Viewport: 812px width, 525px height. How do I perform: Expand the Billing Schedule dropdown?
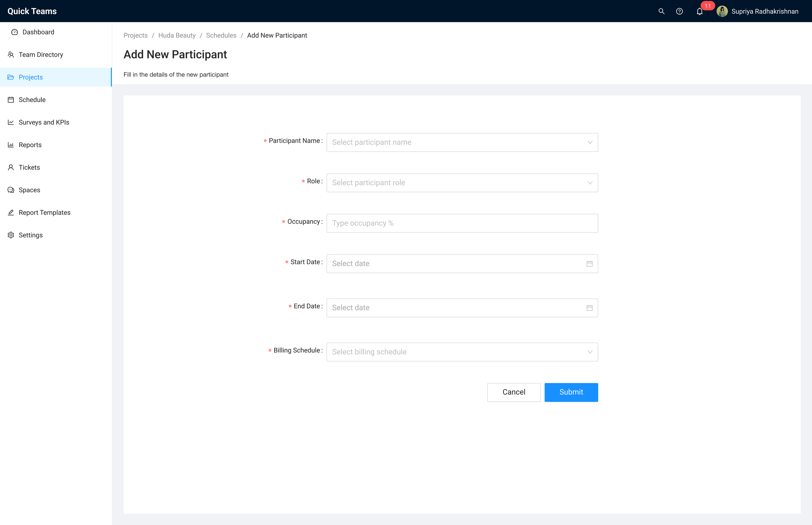[462, 352]
